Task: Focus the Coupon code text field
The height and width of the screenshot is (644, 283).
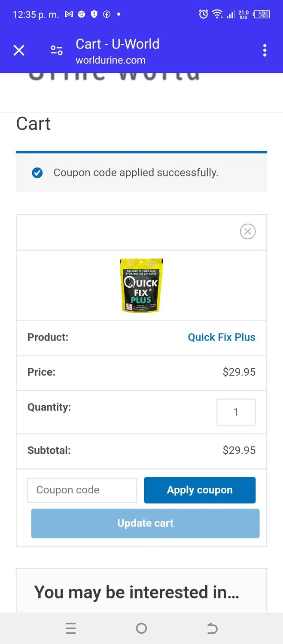Action: (82, 490)
